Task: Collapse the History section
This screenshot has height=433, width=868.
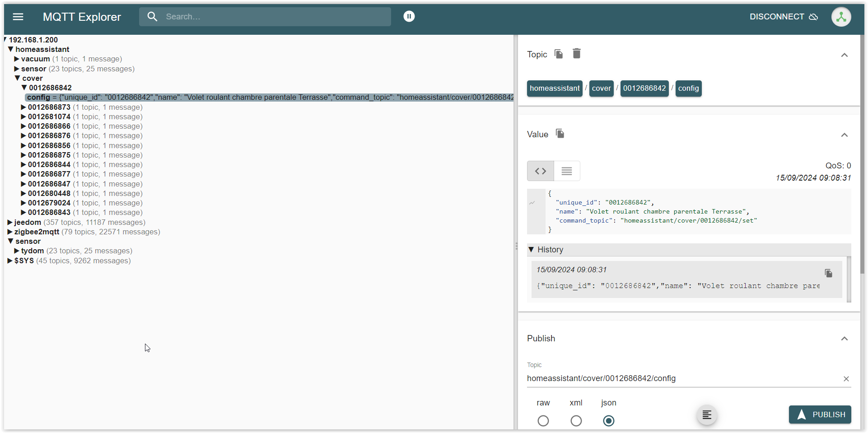Action: (531, 250)
